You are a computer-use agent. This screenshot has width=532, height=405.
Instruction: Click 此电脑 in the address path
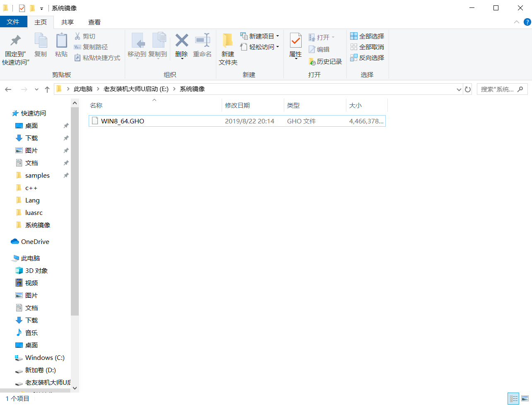[83, 89]
